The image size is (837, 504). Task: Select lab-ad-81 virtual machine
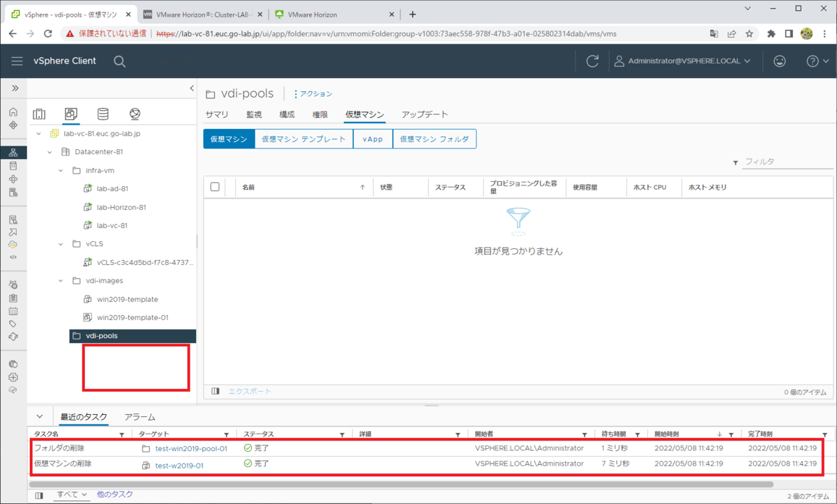click(x=112, y=189)
